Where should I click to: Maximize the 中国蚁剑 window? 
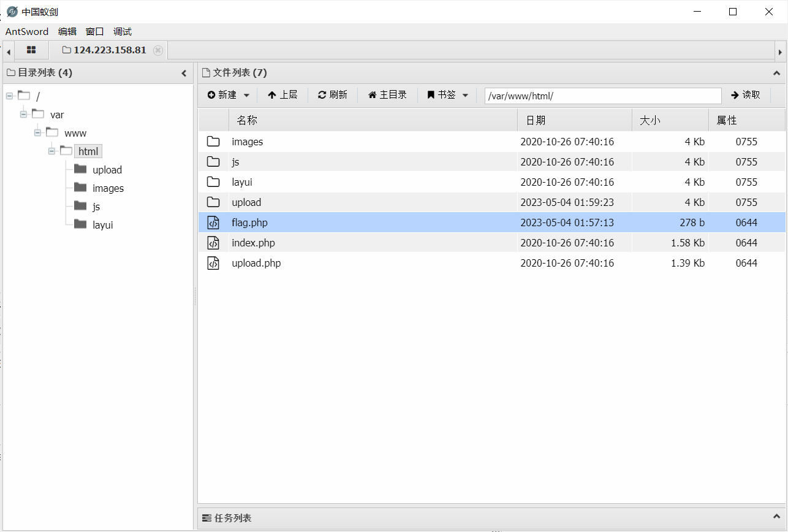coord(733,12)
